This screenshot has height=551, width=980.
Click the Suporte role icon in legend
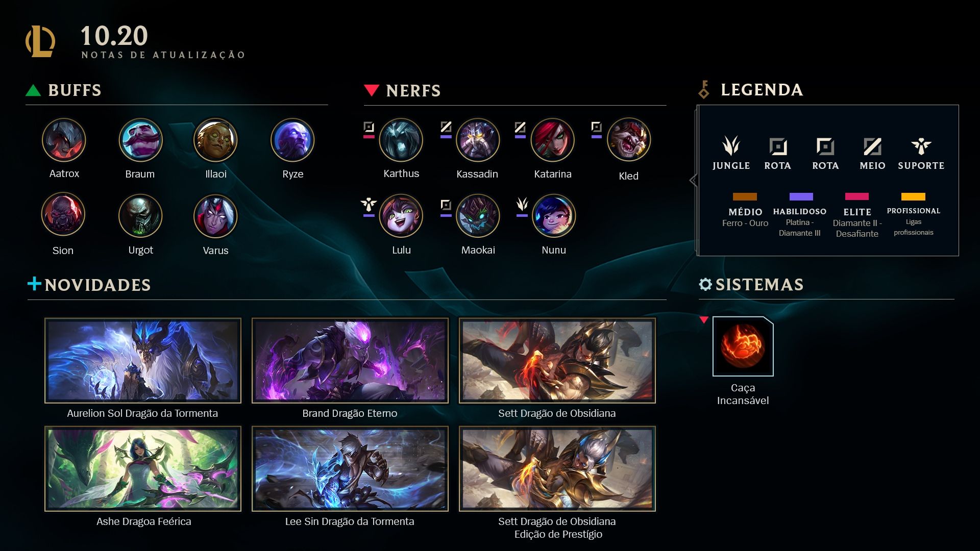pos(921,146)
